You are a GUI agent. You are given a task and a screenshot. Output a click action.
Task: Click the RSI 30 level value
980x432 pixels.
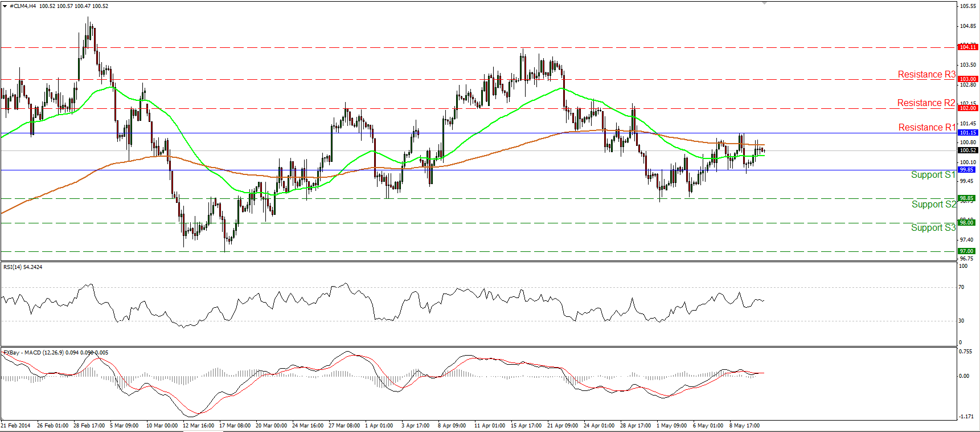click(962, 321)
